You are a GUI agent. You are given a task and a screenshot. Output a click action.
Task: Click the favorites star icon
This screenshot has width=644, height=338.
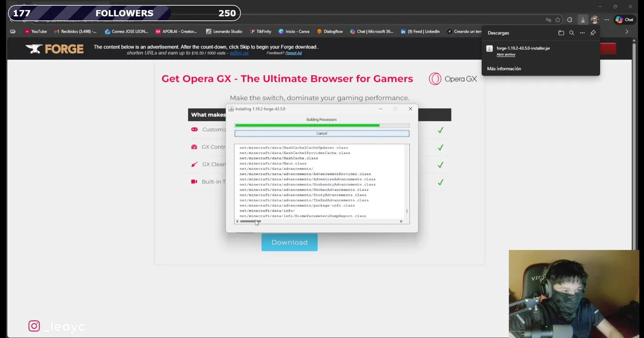pyautogui.click(x=558, y=20)
